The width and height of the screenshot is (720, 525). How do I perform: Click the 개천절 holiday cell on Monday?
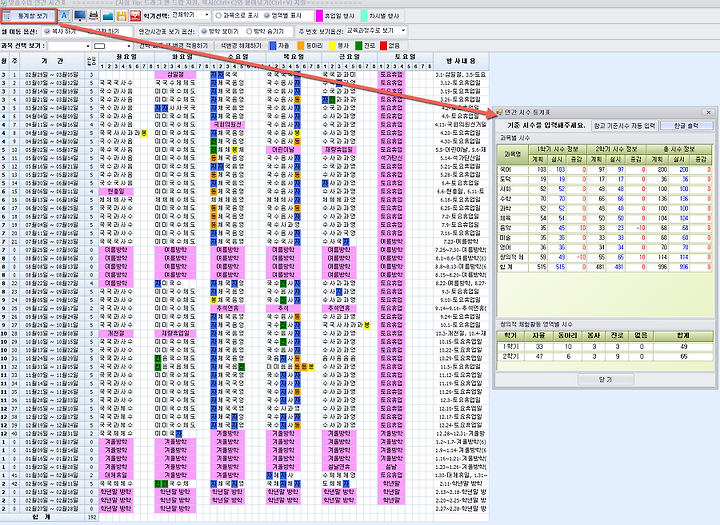116,333
